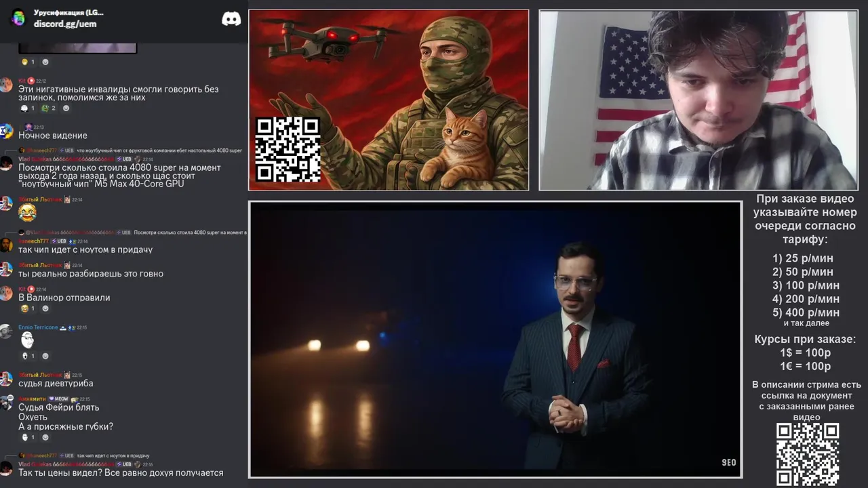
Task: Open Ennio Terricone's white face sticker
Action: tap(27, 340)
